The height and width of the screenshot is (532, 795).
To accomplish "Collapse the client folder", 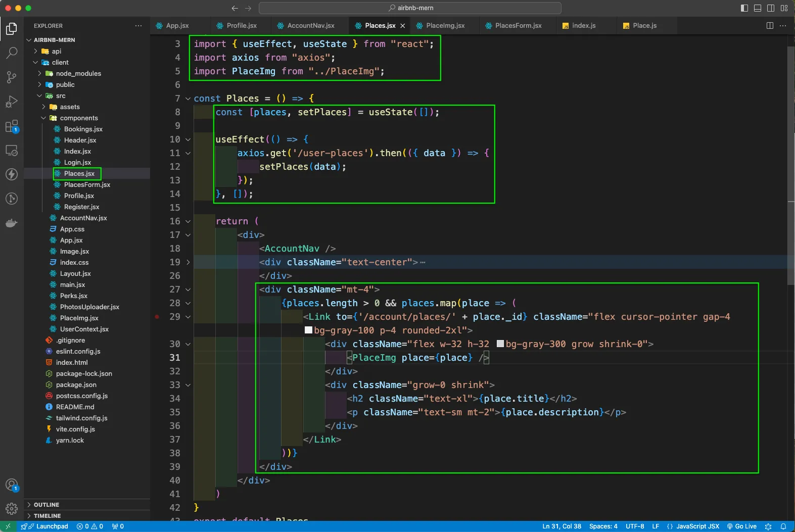I will (35, 62).
